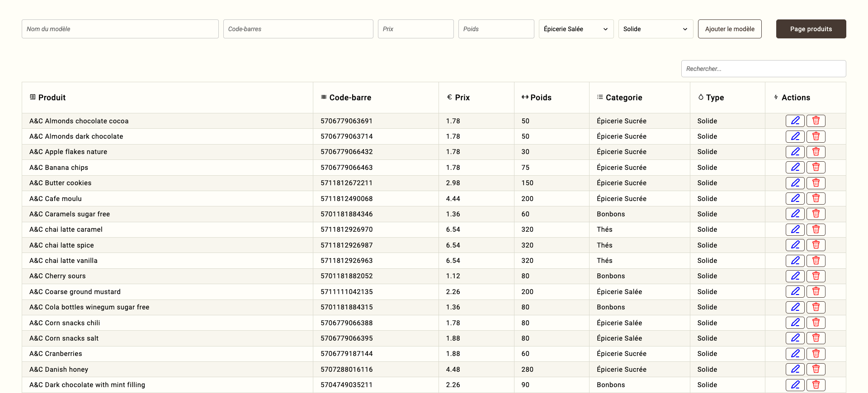Select the Categorie column header
Image resolution: width=868 pixels, height=393 pixels.
pos(623,98)
